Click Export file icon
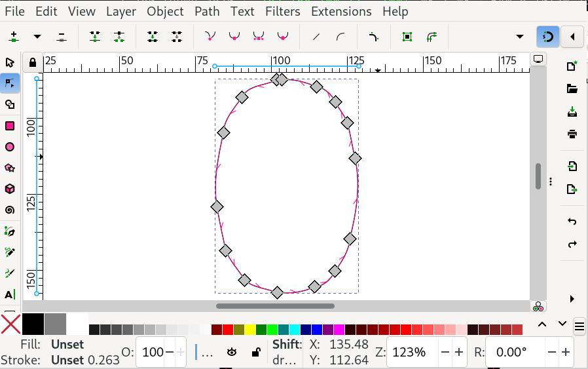This screenshot has height=369, width=588. (572, 189)
